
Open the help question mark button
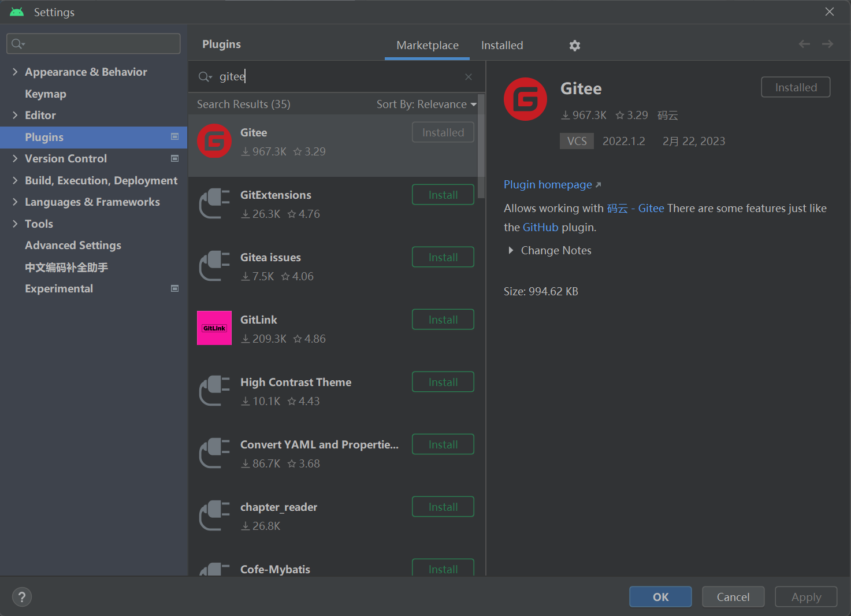click(22, 597)
